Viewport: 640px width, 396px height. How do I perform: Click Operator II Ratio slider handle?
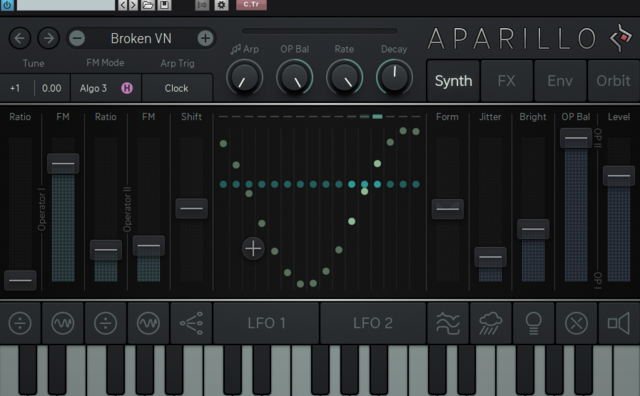[x=106, y=250]
